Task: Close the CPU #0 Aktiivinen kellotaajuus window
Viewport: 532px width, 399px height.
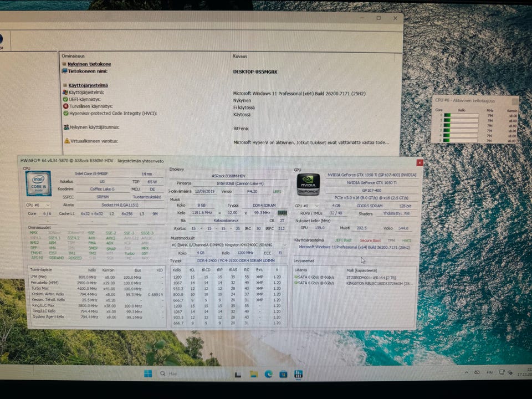Action: [x=515, y=101]
